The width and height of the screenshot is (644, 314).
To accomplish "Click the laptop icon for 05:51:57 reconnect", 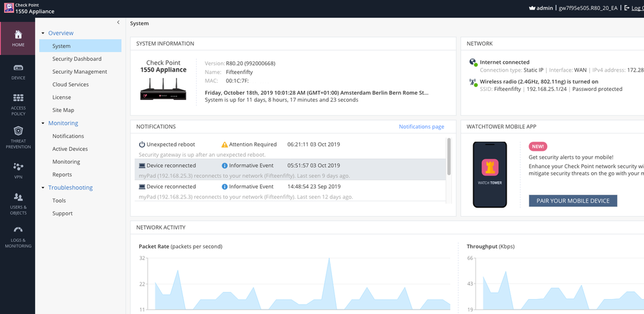I will click(142, 166).
